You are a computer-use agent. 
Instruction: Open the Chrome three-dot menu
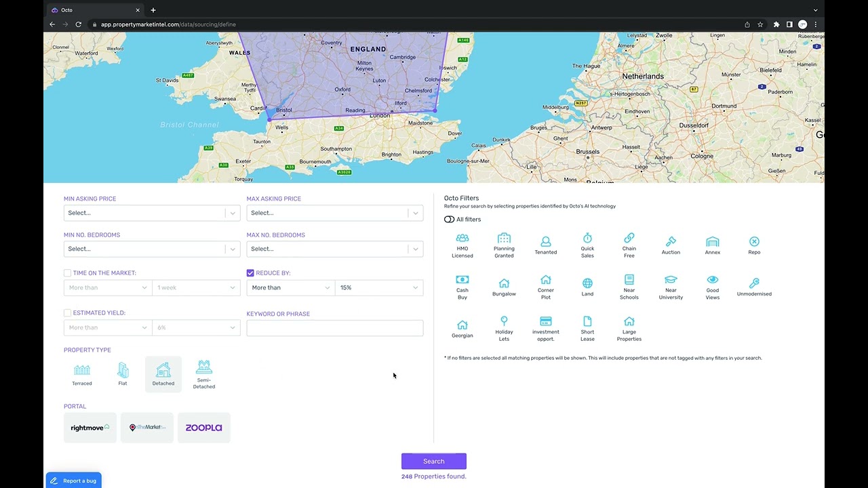tap(815, 24)
